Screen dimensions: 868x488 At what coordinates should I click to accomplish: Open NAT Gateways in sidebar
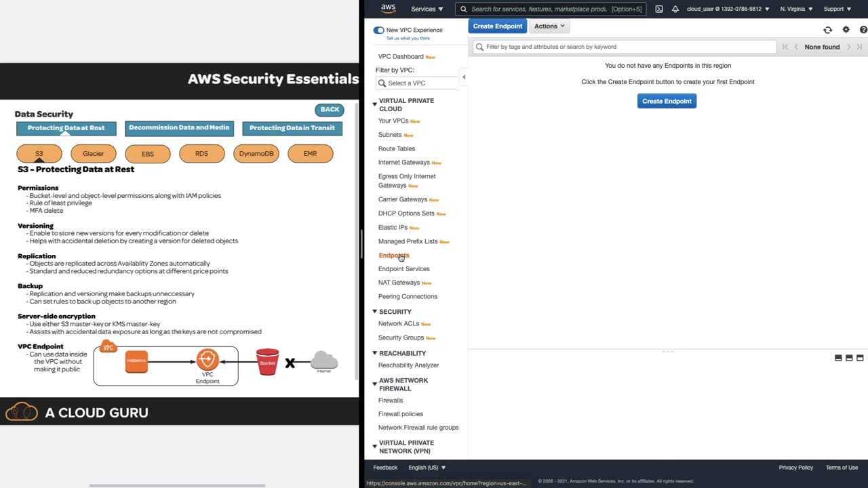click(399, 283)
